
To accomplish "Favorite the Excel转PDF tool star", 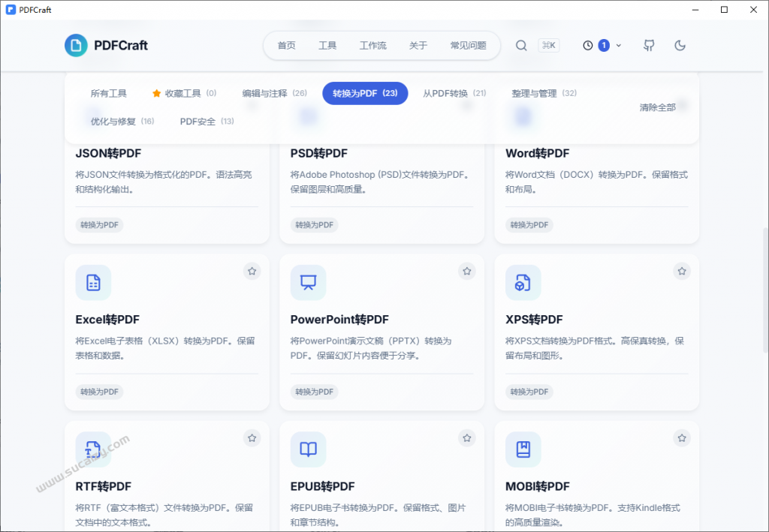I will (252, 271).
